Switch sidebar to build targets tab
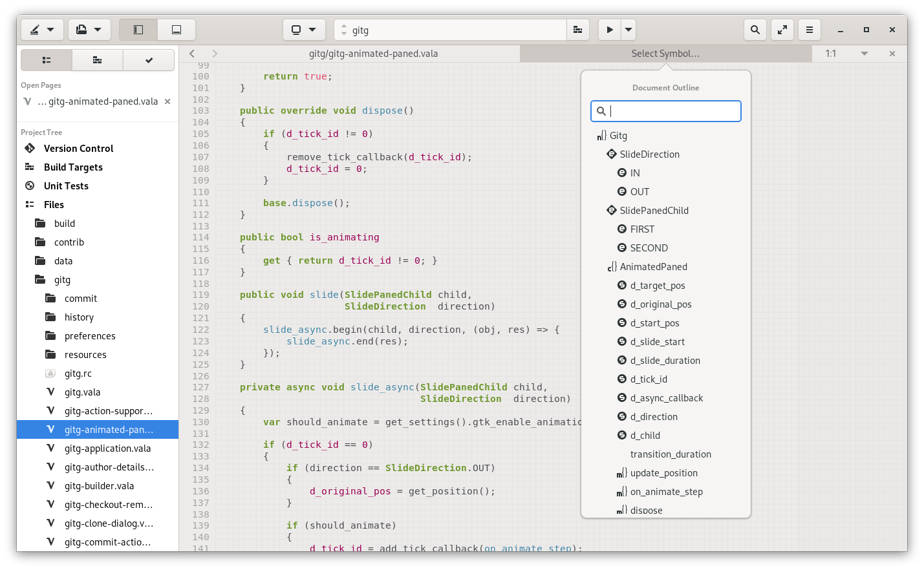This screenshot has height=570, width=924. coord(98,60)
